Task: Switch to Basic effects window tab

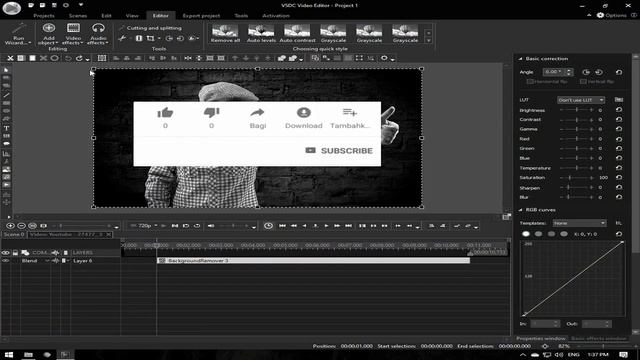Action: point(598,338)
